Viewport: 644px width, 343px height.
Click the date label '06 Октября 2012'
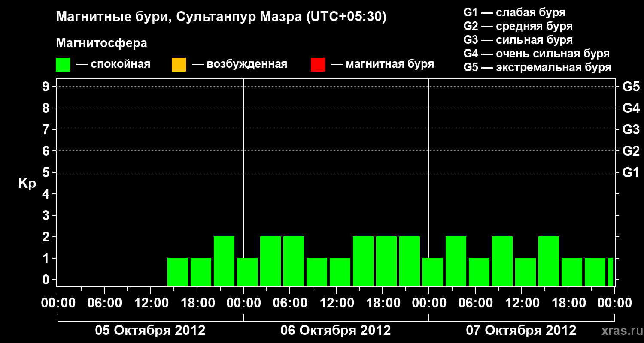(x=336, y=331)
